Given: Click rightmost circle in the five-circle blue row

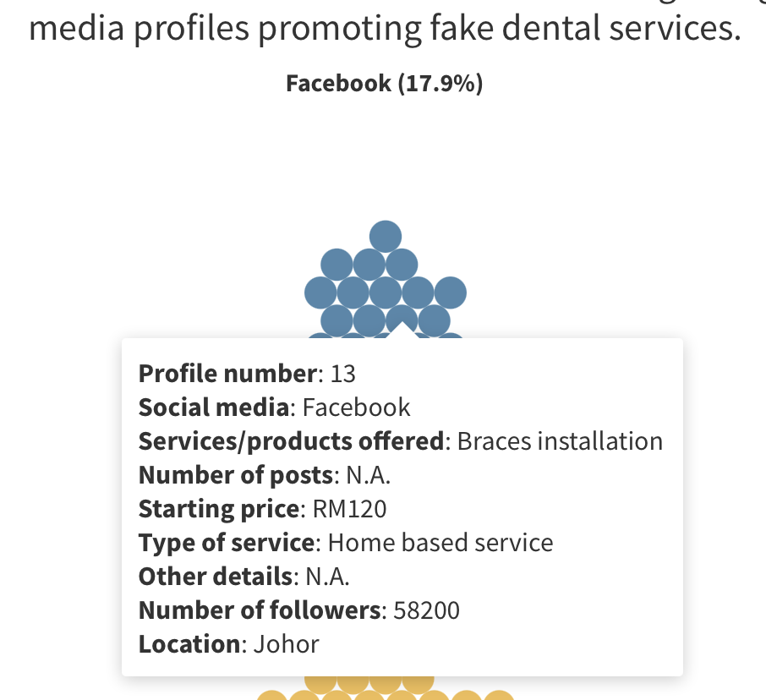Looking at the screenshot, I should pos(451,293).
